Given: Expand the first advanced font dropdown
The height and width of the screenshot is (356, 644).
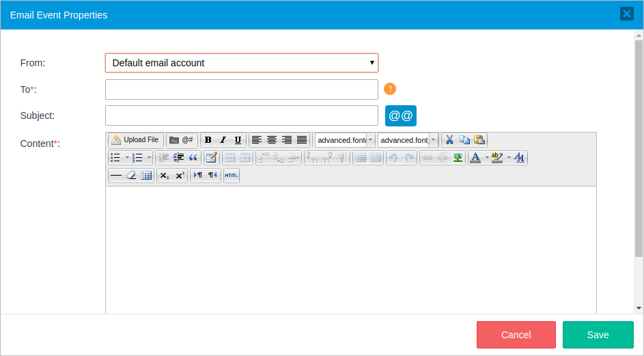Looking at the screenshot, I should click(370, 140).
